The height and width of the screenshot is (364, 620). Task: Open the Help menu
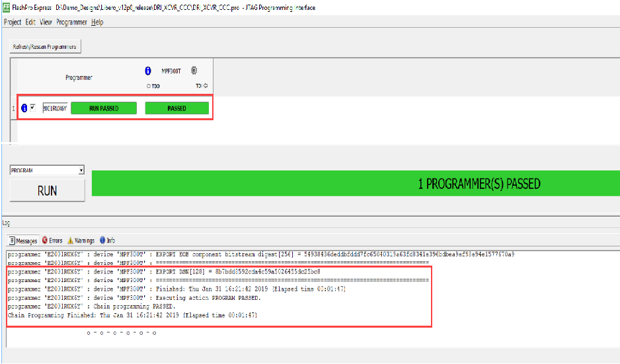(97, 22)
